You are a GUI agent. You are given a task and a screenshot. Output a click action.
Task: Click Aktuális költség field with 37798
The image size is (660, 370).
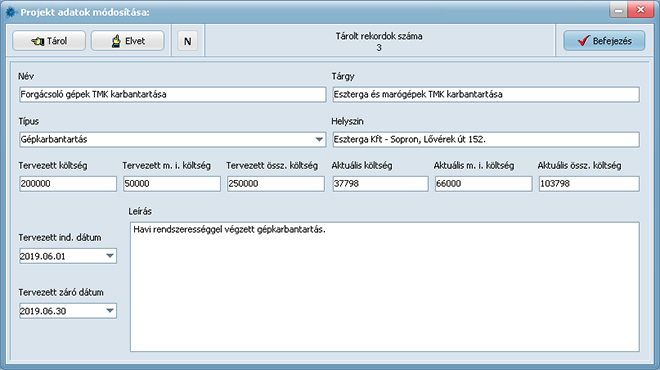tap(381, 184)
